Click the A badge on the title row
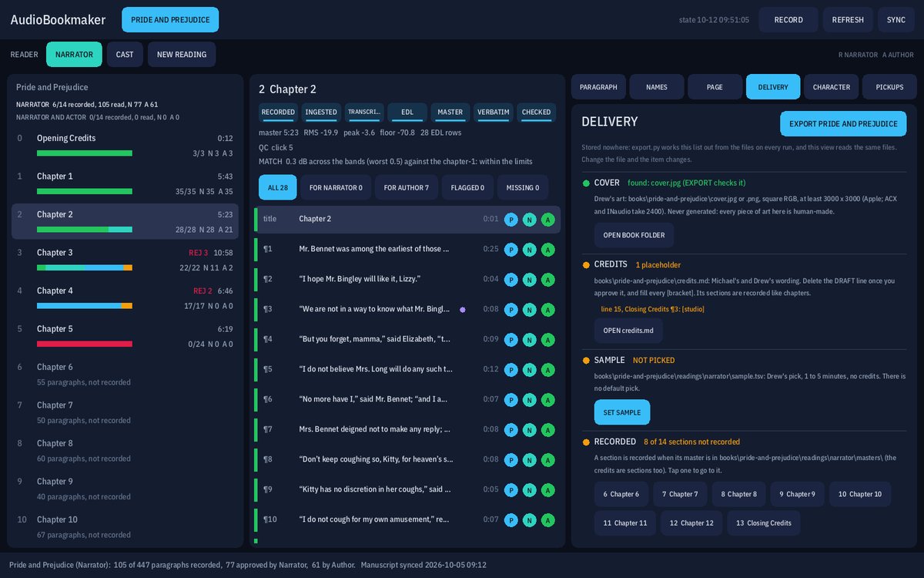924x578 pixels. pos(548,219)
